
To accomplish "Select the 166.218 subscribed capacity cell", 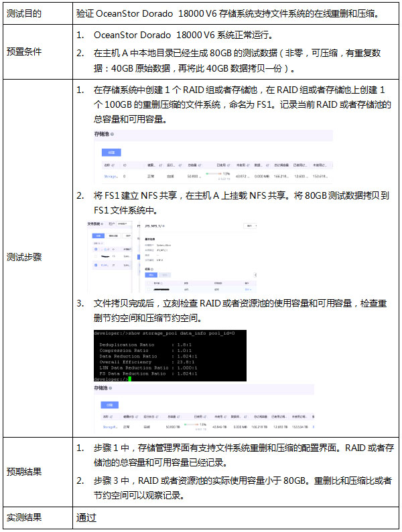I will click(x=281, y=177).
